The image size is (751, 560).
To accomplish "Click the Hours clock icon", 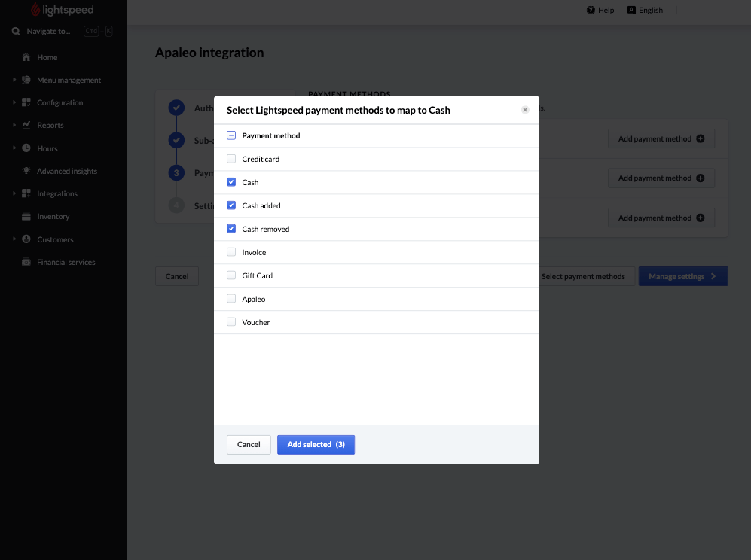I will (26, 148).
